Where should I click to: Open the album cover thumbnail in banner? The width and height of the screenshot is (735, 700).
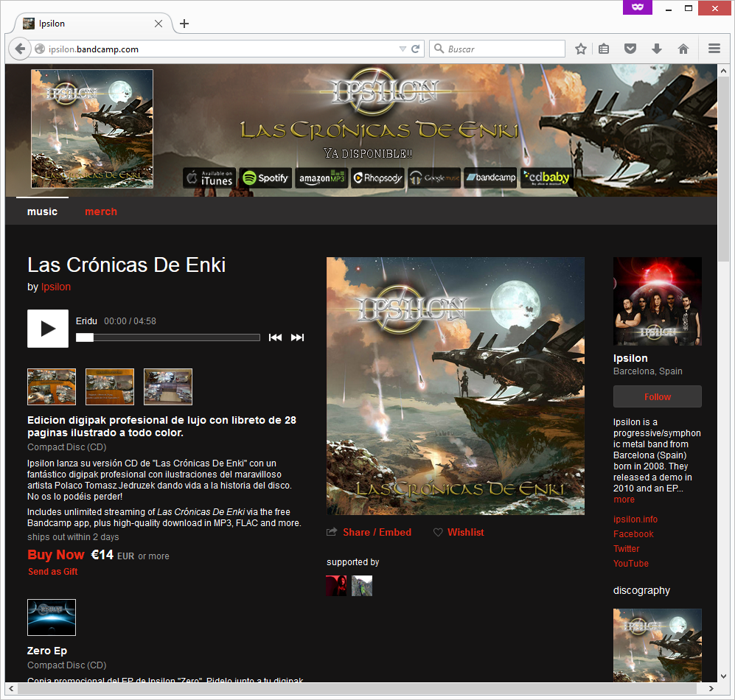(x=92, y=129)
